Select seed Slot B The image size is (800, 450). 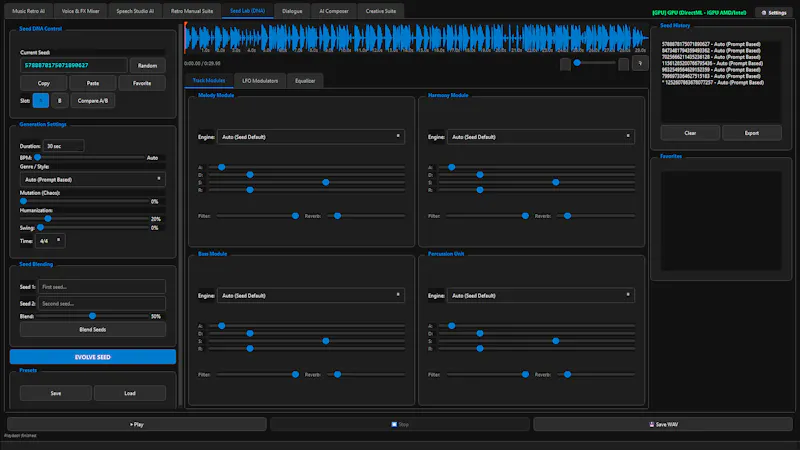[60, 101]
